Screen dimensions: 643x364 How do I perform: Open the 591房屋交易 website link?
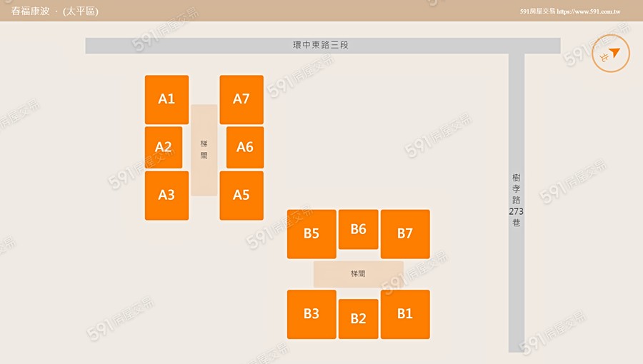click(x=537, y=11)
